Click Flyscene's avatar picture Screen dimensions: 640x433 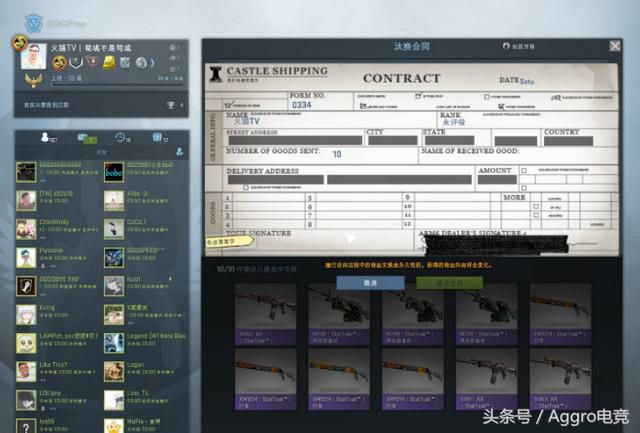coord(26,258)
